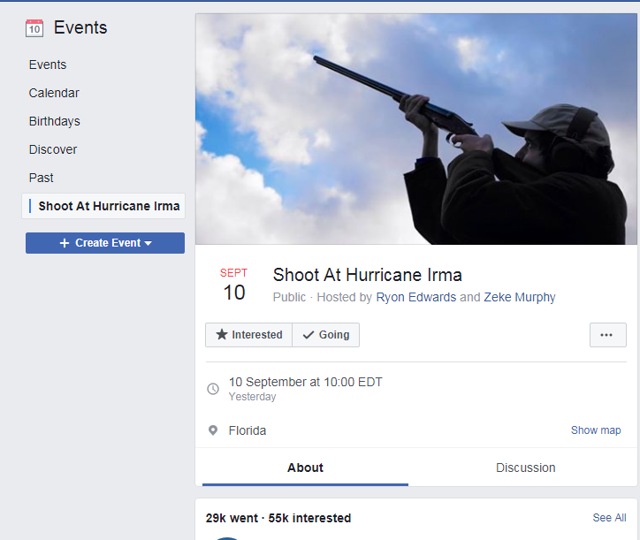The height and width of the screenshot is (540, 640).
Task: Select Birthdays in the sidebar
Action: point(54,121)
